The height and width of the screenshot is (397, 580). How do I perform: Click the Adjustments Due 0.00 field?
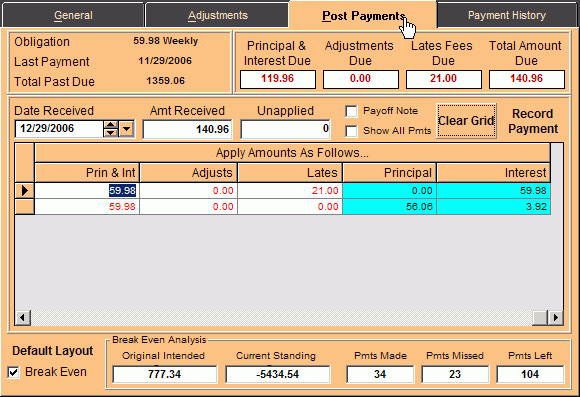click(x=361, y=79)
